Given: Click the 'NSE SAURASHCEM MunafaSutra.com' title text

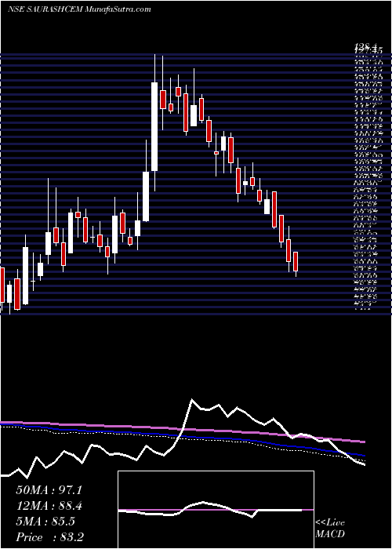Looking at the screenshot, I should (79, 9).
